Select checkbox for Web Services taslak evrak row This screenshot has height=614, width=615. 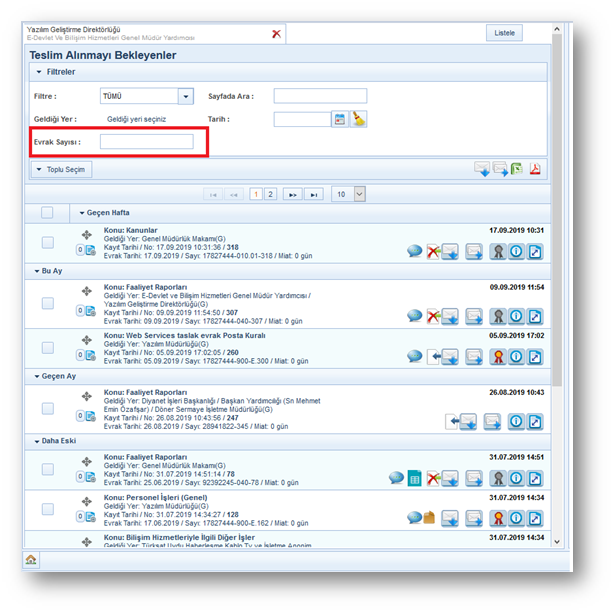(48, 348)
